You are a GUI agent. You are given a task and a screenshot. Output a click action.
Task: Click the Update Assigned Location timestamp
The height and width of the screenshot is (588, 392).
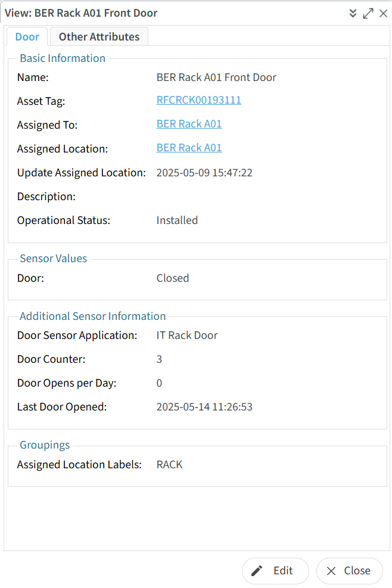(x=204, y=173)
